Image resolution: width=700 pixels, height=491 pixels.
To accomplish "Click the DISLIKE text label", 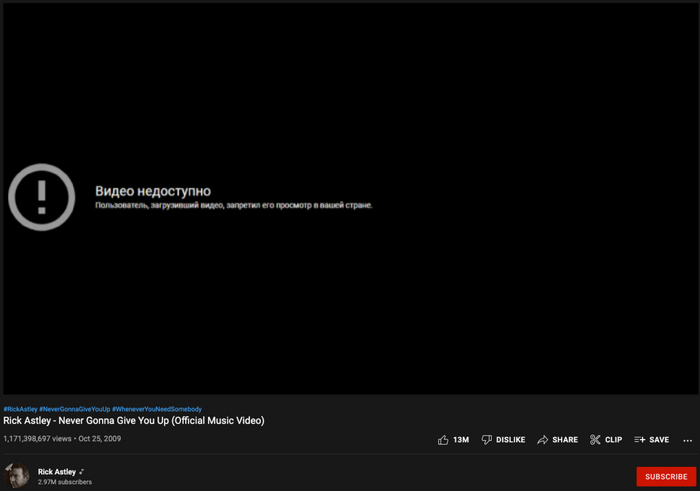I will point(510,440).
